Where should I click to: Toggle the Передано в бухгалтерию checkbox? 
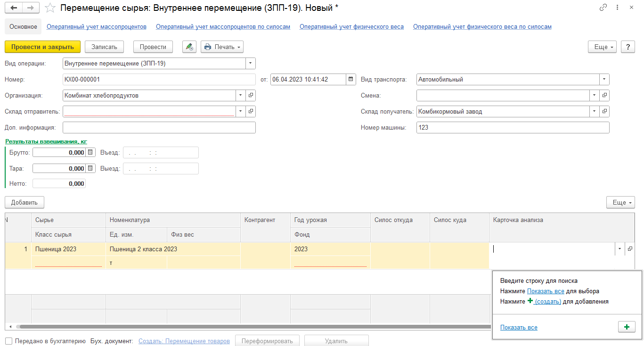8,341
